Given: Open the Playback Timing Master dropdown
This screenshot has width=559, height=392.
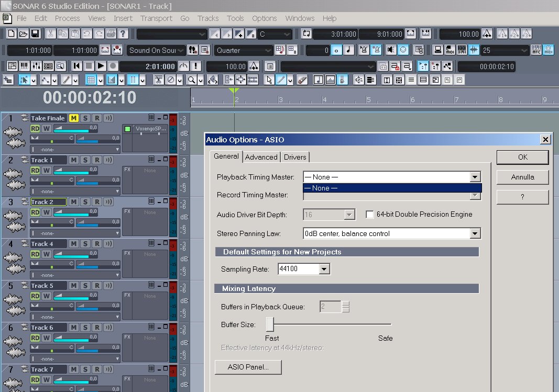Looking at the screenshot, I should [475, 177].
